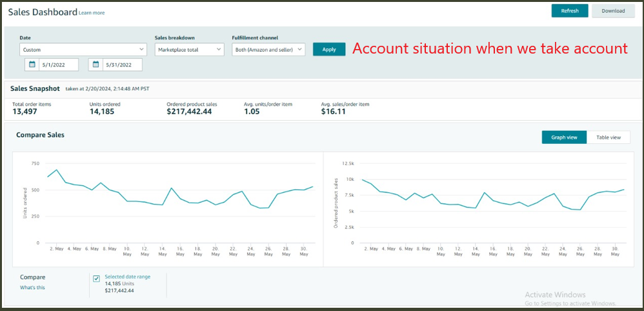Image resolution: width=644 pixels, height=311 pixels.
Task: Uncheck the Selected date range checkbox
Action: click(97, 279)
